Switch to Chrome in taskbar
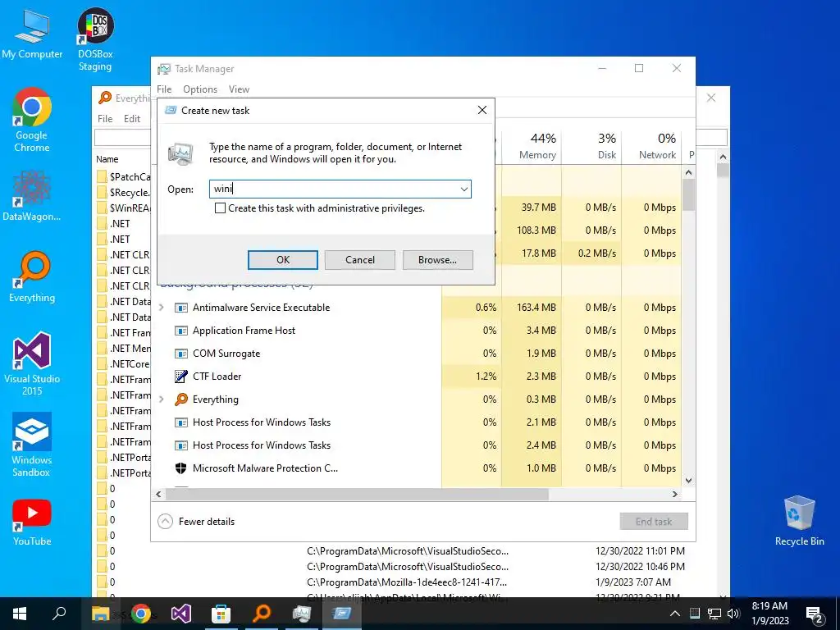 pos(141,614)
